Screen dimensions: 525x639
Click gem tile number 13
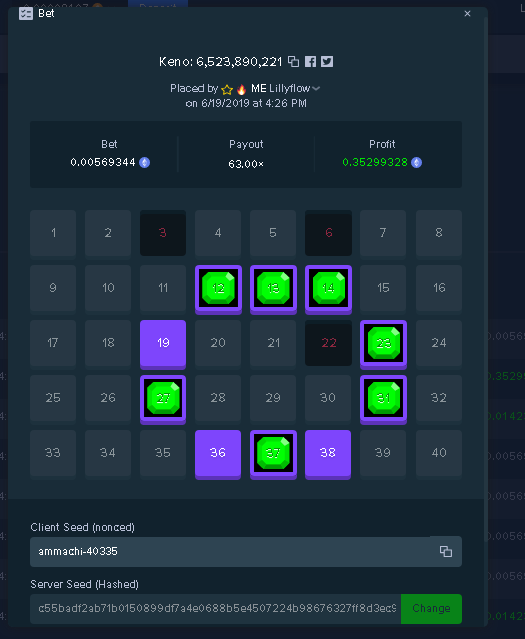273,289
